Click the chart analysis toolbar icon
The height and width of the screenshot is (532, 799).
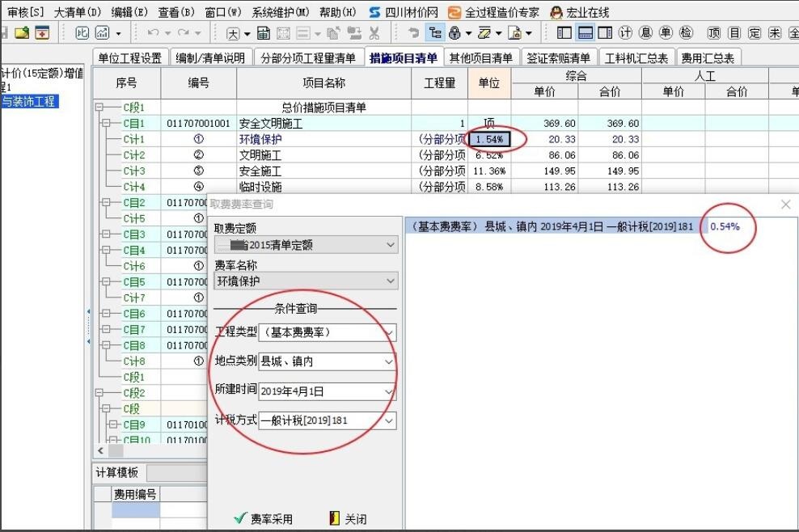coord(103,33)
